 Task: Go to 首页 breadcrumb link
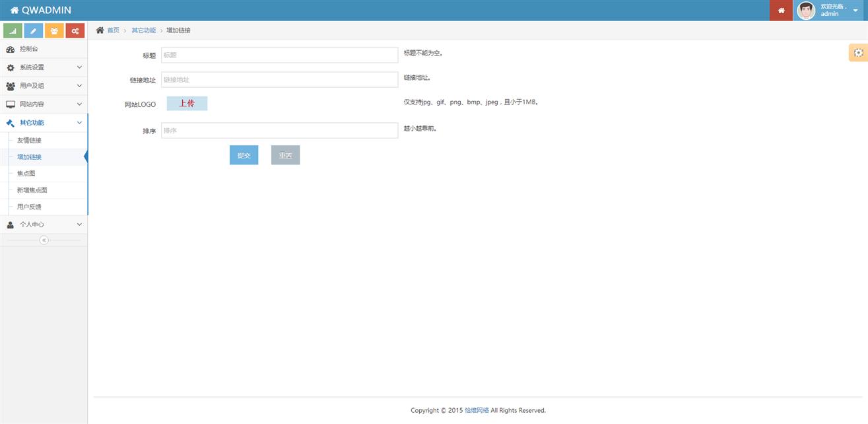[113, 30]
